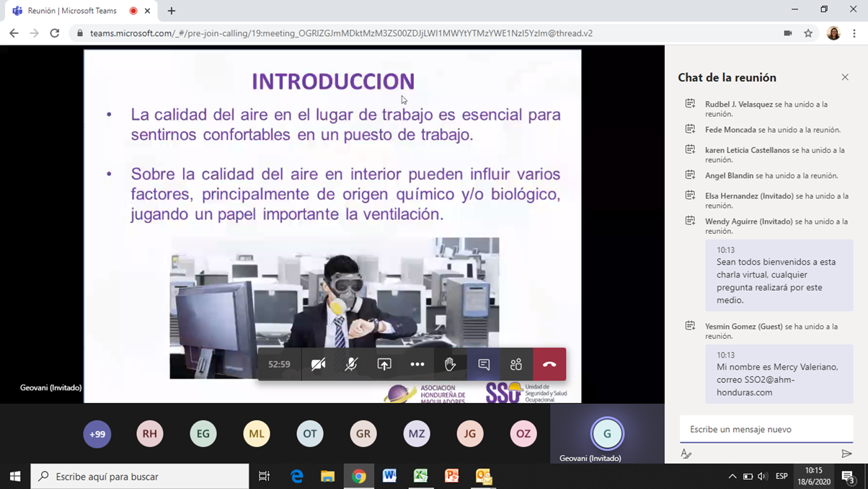Viewport: 868px width, 489px height.
Task: Click the 'Sean todos bienvenidos' chat message
Action: pyautogui.click(x=779, y=275)
